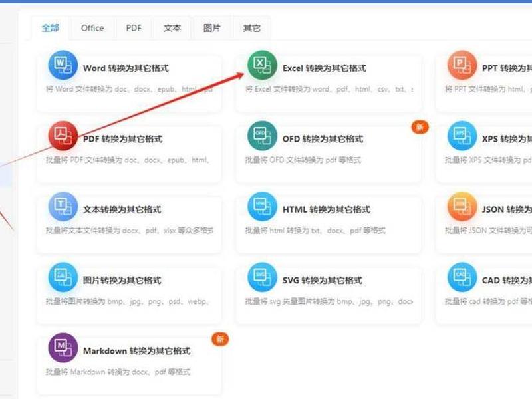Click the Markdown card description text
The width and height of the screenshot is (532, 399).
[118, 372]
